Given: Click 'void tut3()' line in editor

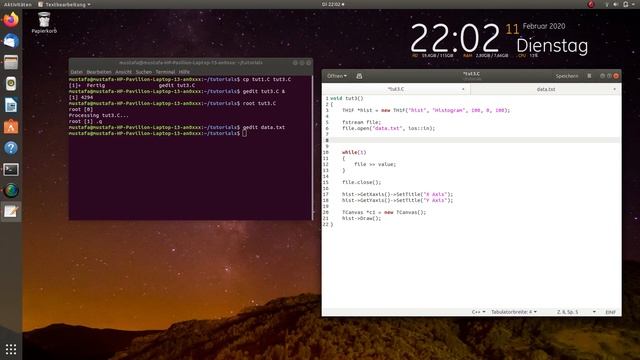Looking at the screenshot, I should 347,98.
